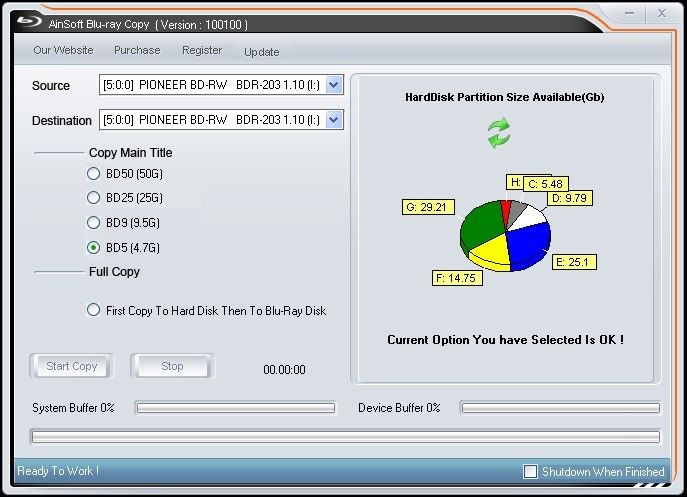Viewport: 687px width, 497px height.
Task: Open the Destination drive dropdown arrow
Action: (334, 120)
